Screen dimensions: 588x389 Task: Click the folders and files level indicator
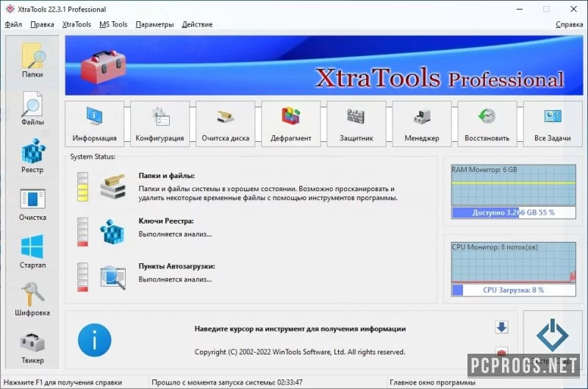pyautogui.click(x=82, y=187)
